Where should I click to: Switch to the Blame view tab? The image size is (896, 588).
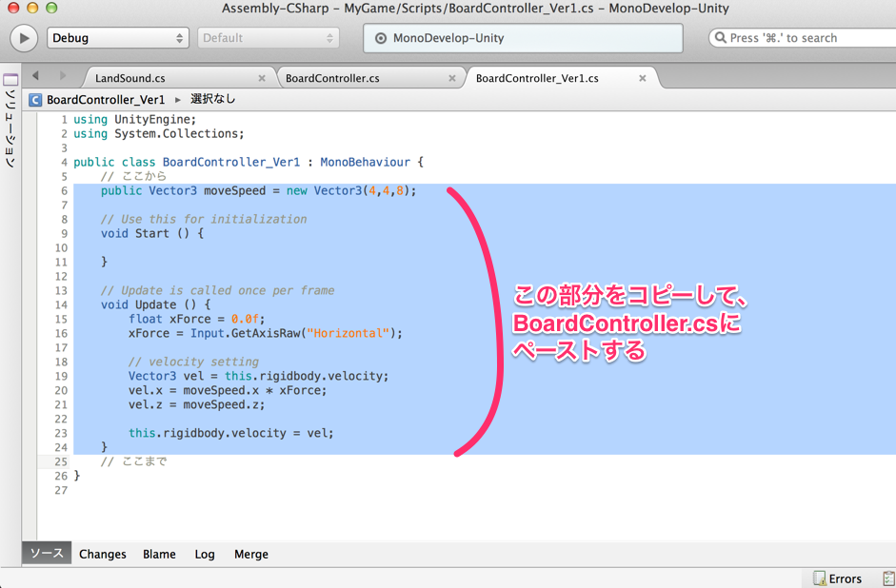click(x=159, y=555)
